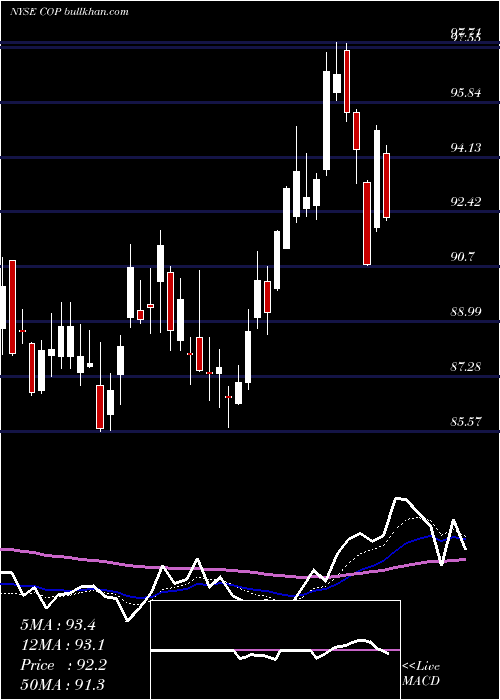
Task: Click the <<Live MACD label
Action: tap(421, 673)
